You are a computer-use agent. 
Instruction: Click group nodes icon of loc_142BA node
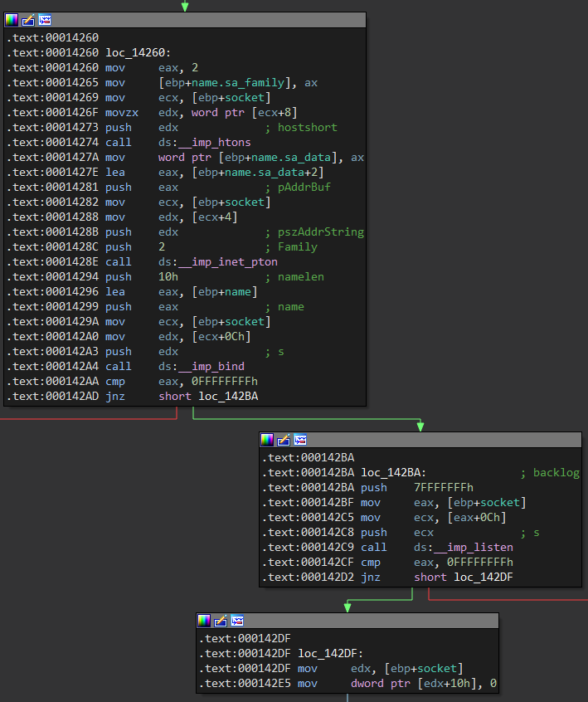(300, 440)
